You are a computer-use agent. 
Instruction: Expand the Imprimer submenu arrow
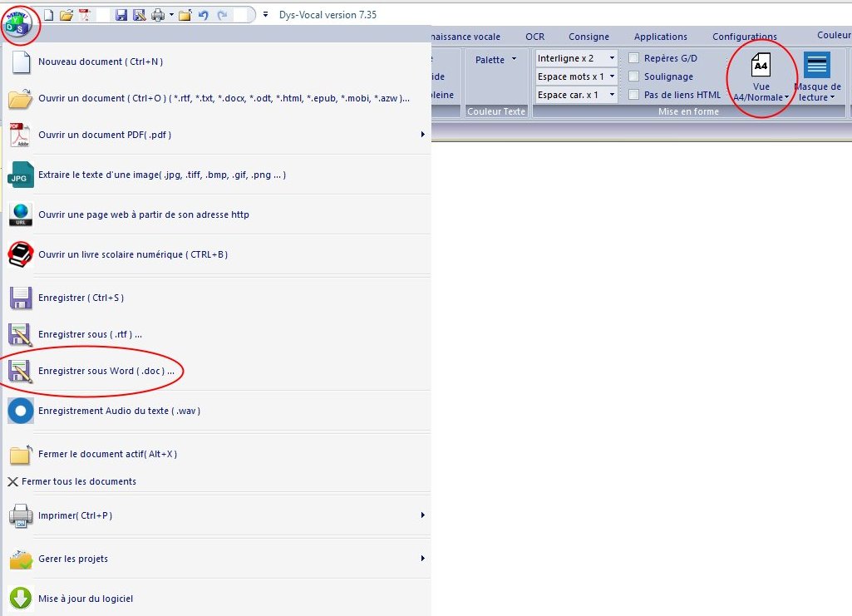click(x=422, y=515)
